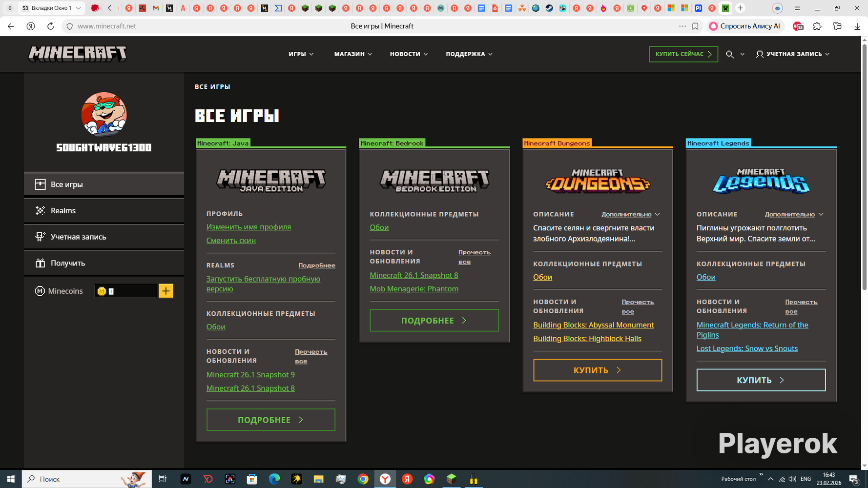
Task: Go back with browser back arrow
Action: (11, 26)
